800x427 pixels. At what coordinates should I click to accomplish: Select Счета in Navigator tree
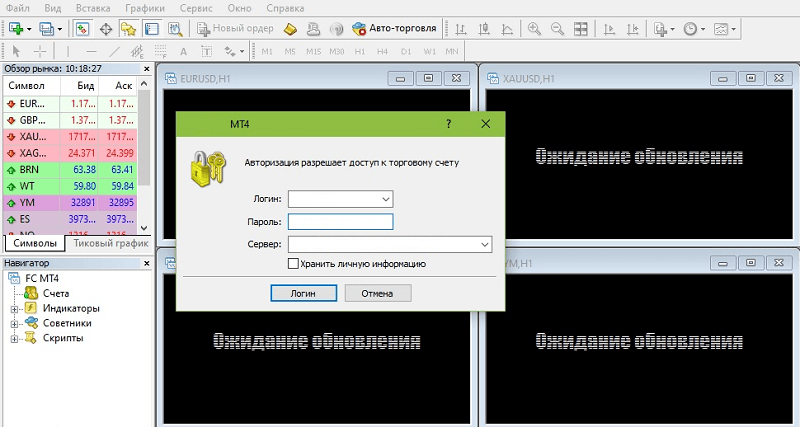(x=56, y=293)
